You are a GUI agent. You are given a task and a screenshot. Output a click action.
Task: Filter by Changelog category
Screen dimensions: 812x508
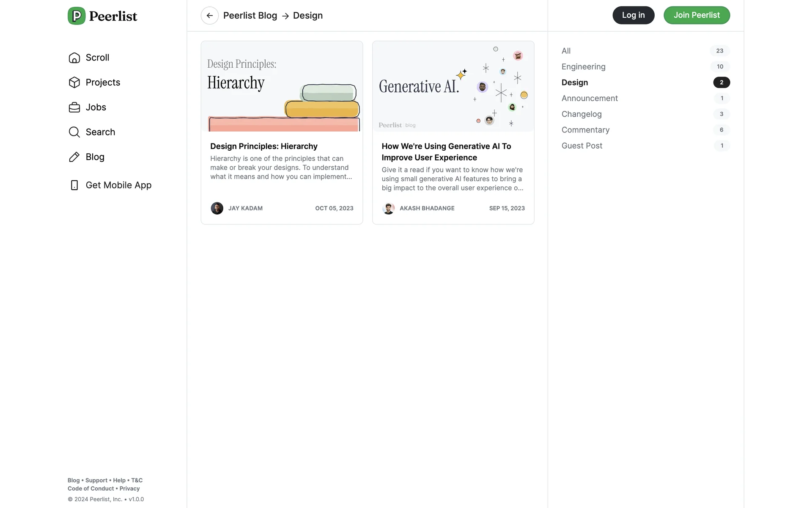[x=582, y=114]
